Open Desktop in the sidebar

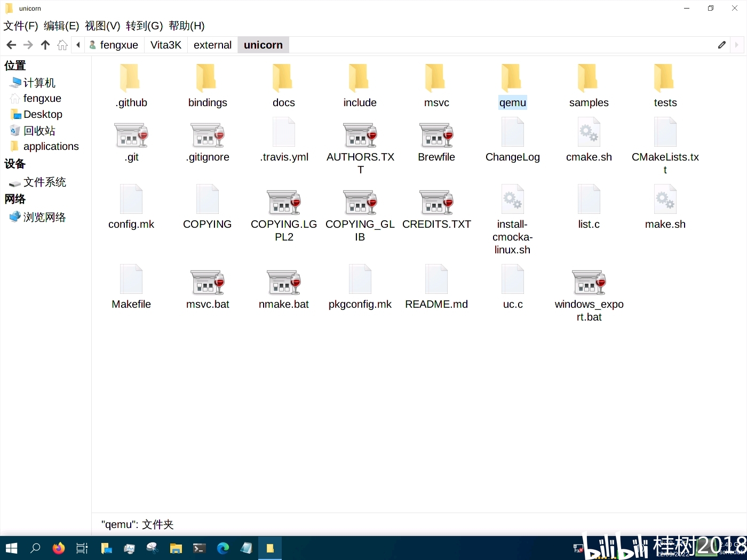(37, 115)
